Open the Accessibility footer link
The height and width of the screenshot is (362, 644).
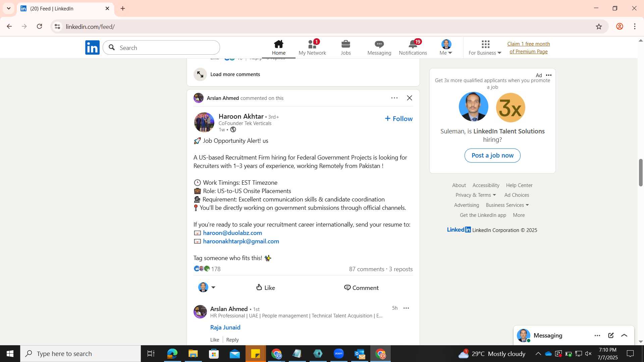coord(486,185)
